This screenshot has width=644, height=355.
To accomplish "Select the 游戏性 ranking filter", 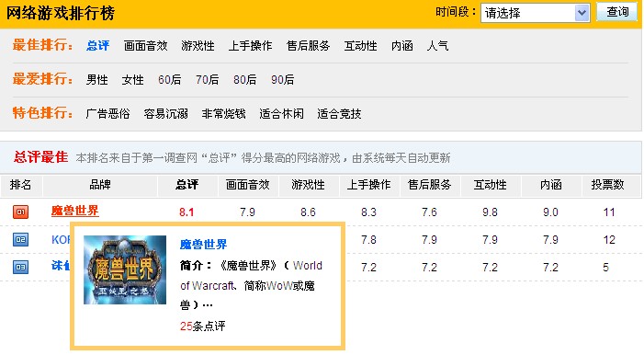I will click(198, 45).
